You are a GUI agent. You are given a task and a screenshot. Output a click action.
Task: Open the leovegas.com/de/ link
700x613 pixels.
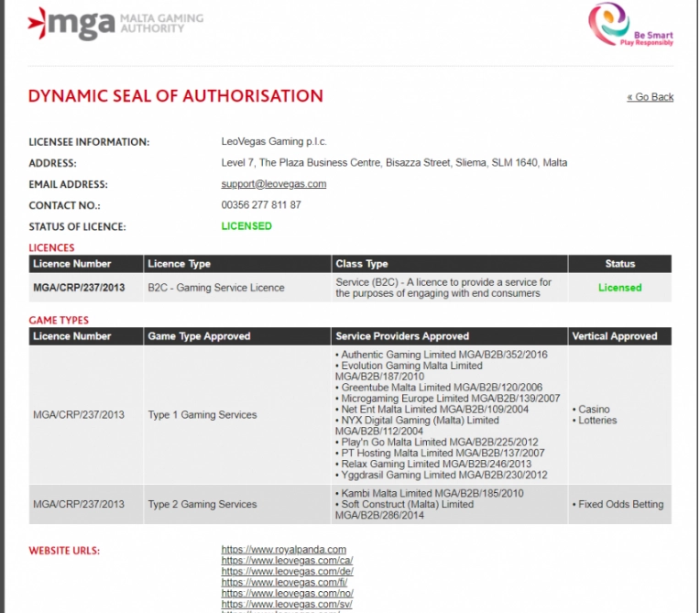(x=287, y=572)
